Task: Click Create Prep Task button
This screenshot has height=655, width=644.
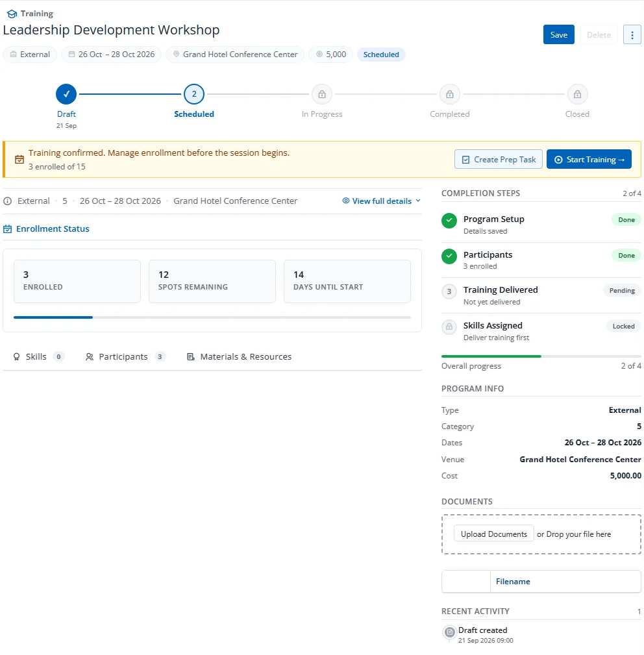Action: click(x=498, y=160)
